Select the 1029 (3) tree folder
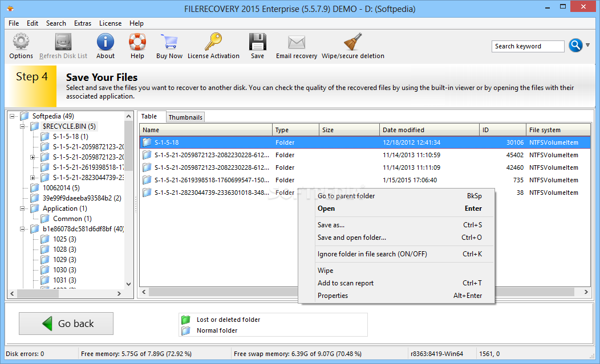 coord(64,260)
